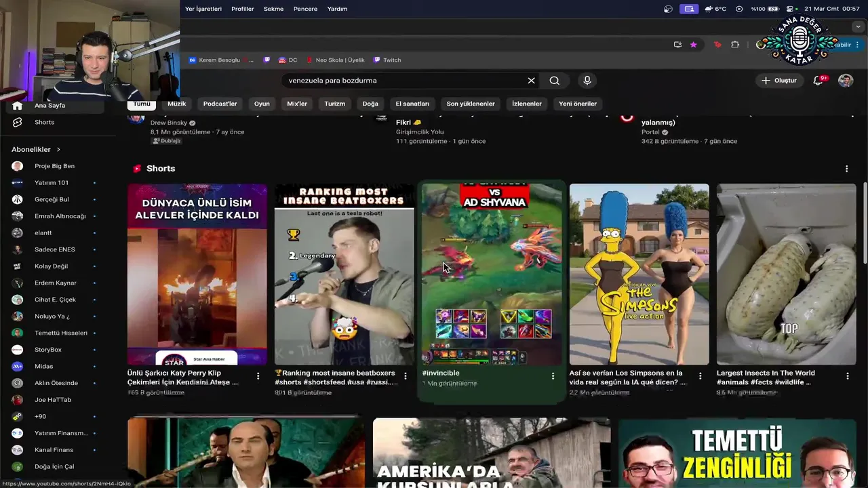Open options menu for Simpsons Short
The width and height of the screenshot is (868, 488).
(x=700, y=376)
